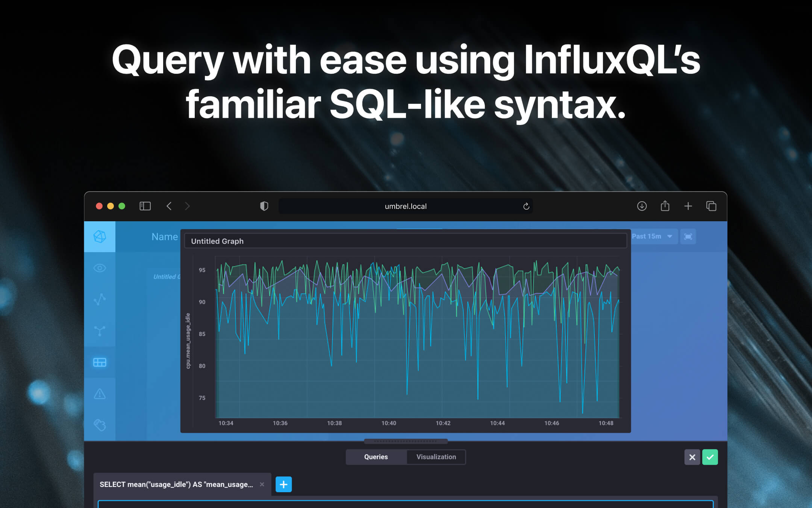
Task: Expand the graph to fullscreen
Action: tap(688, 236)
